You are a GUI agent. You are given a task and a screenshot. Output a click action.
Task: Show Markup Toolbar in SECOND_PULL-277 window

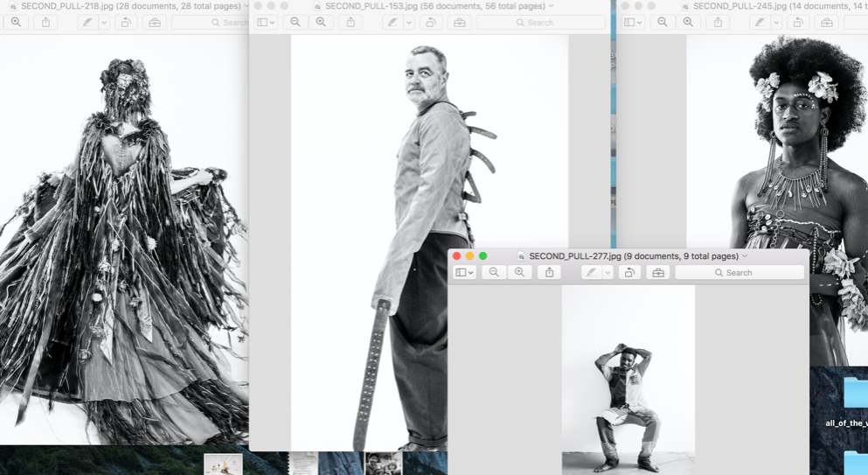coord(658,273)
